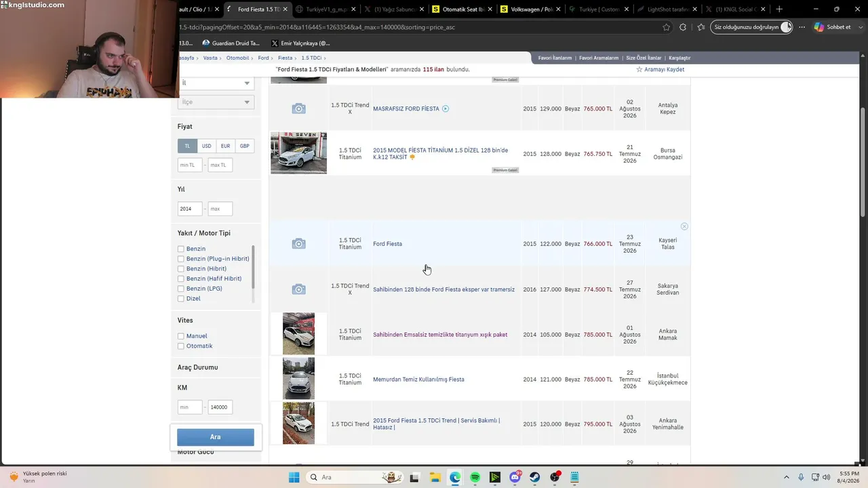This screenshot has height=488, width=868.
Task: Add this page to favorites with the address bar star
Action: tap(667, 27)
